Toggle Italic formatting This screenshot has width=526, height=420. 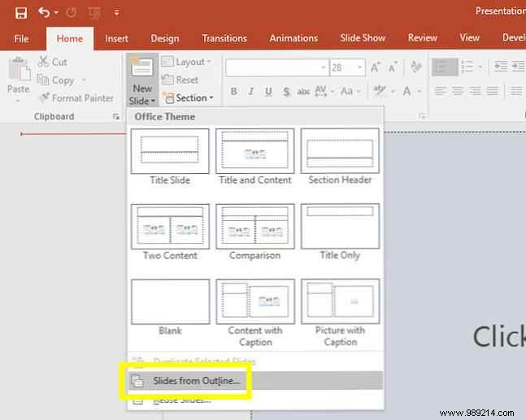251,91
